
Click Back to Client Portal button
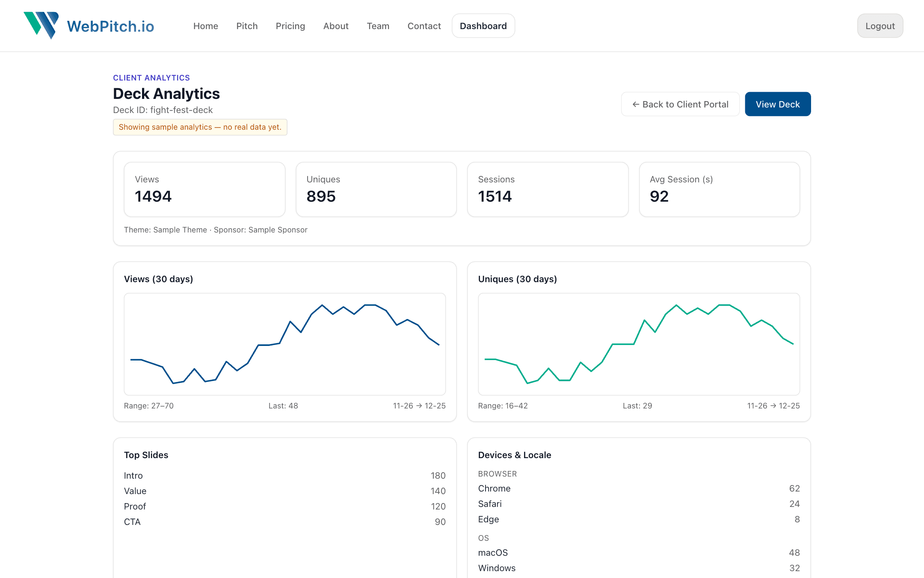680,104
